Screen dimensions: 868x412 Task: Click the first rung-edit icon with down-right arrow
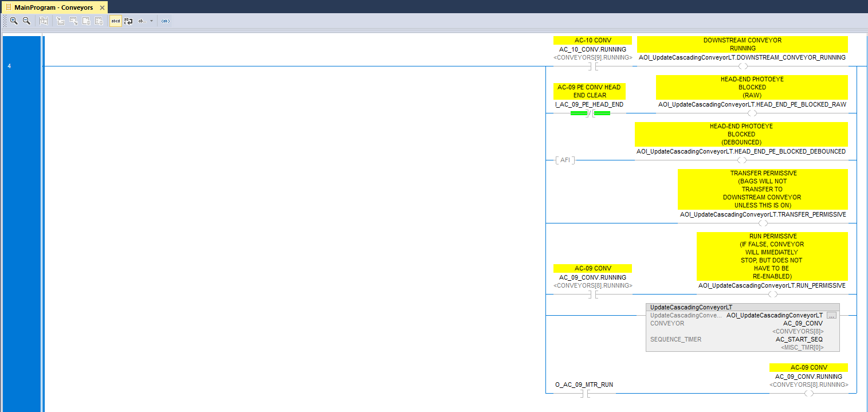click(61, 21)
